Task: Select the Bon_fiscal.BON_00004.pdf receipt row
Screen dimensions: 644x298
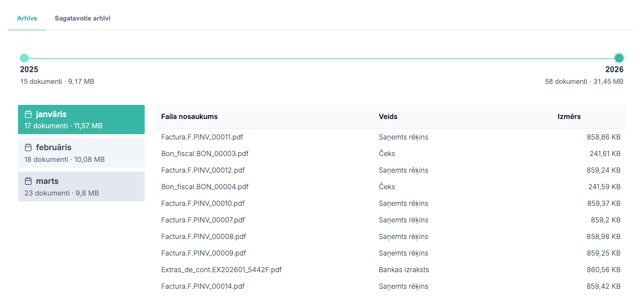Action: coord(205,187)
